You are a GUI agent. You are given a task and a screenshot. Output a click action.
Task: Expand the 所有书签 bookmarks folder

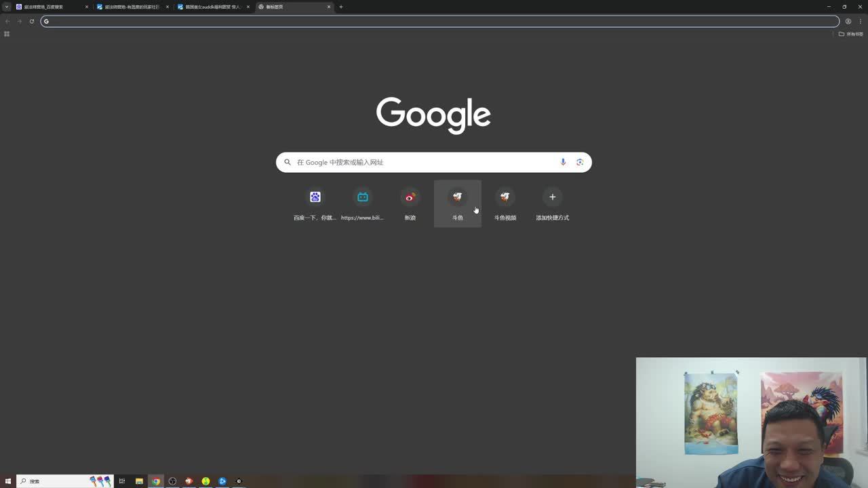click(x=851, y=34)
